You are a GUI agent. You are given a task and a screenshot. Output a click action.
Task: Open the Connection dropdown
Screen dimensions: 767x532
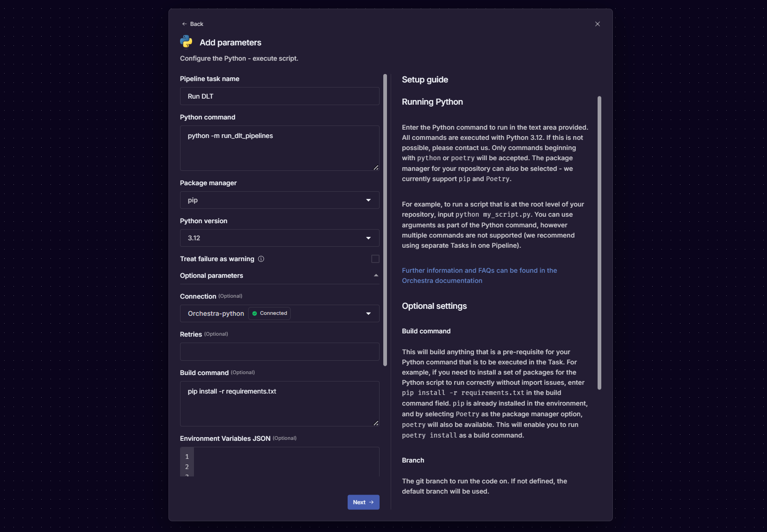[368, 313]
